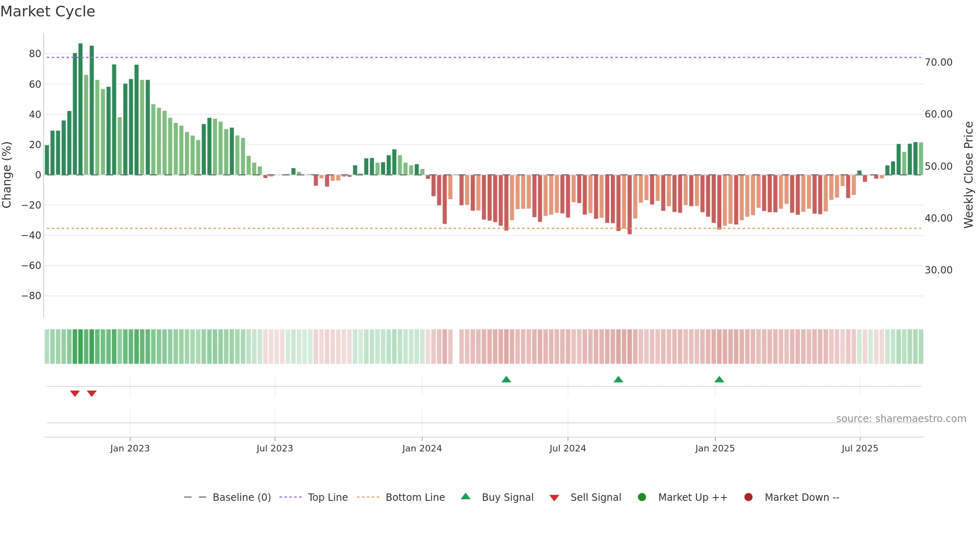Click the Change (%) axis title
Screen dimensions: 980x551
point(7,175)
